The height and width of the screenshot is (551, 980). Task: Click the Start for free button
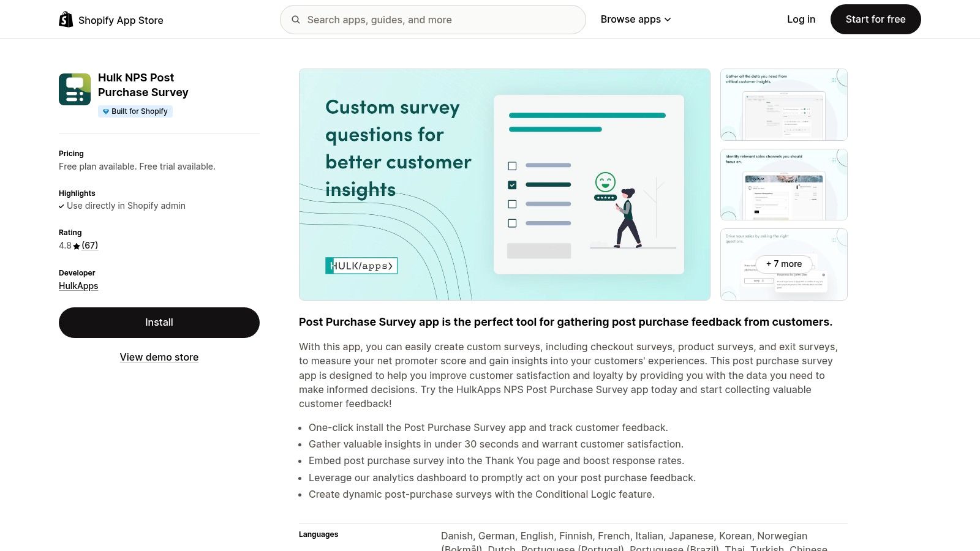[x=875, y=19]
